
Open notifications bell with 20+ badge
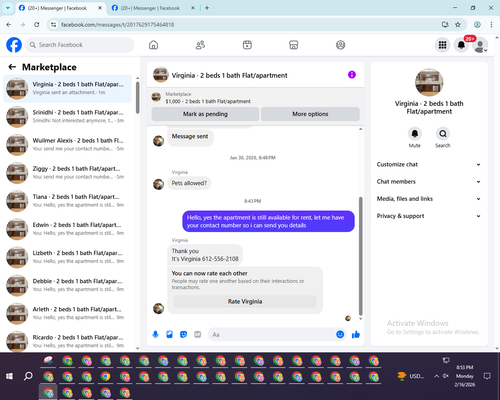tap(461, 45)
